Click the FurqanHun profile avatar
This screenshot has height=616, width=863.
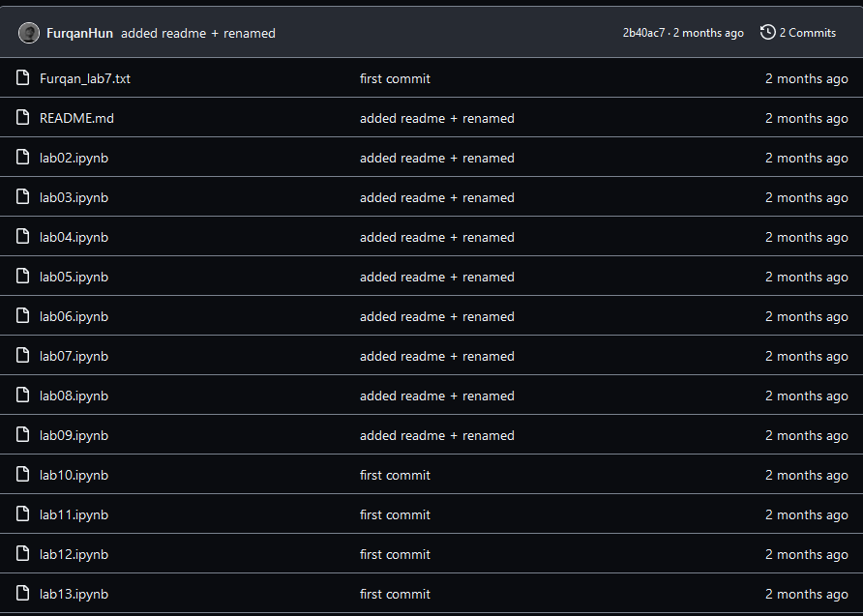point(29,33)
